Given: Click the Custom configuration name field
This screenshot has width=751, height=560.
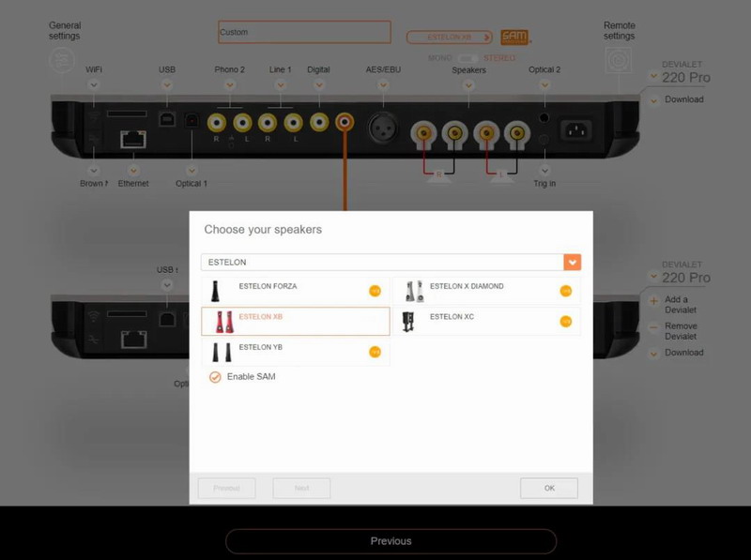Looking at the screenshot, I should [x=304, y=32].
